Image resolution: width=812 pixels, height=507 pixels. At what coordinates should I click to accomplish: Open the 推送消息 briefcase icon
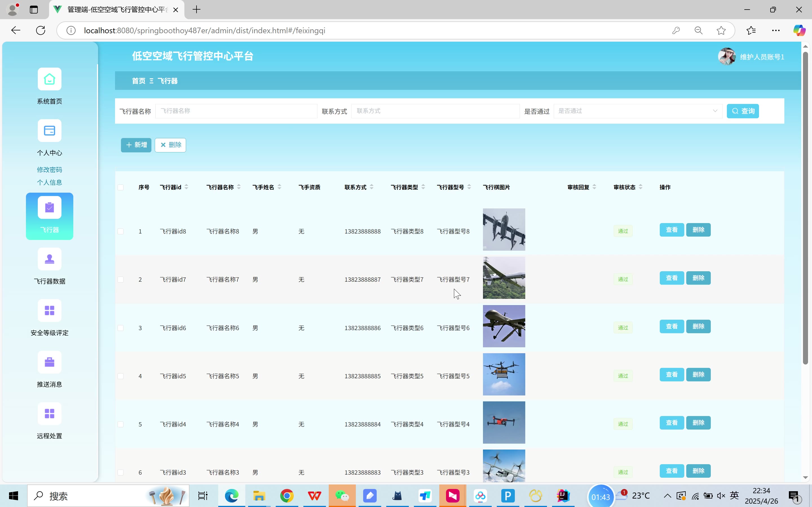[x=49, y=362]
